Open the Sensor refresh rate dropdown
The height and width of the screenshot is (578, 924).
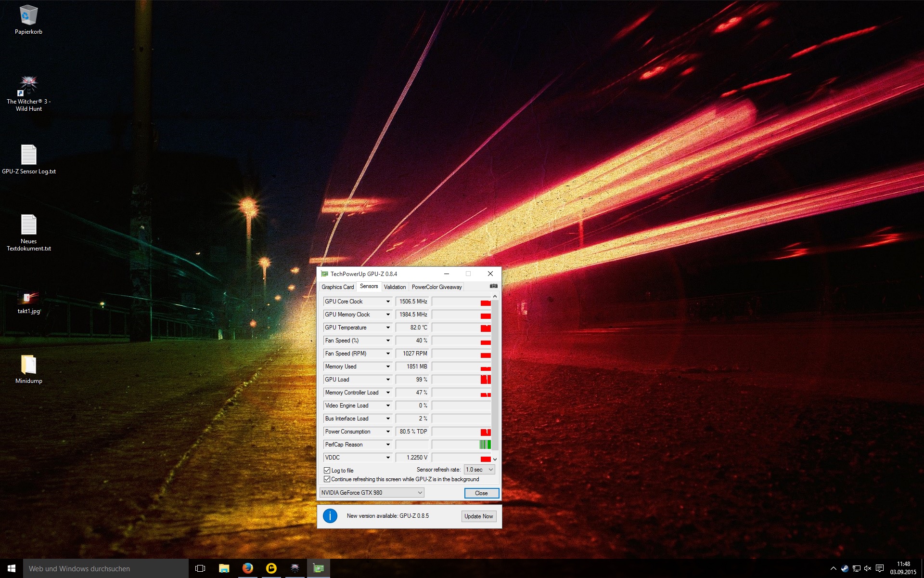(479, 470)
